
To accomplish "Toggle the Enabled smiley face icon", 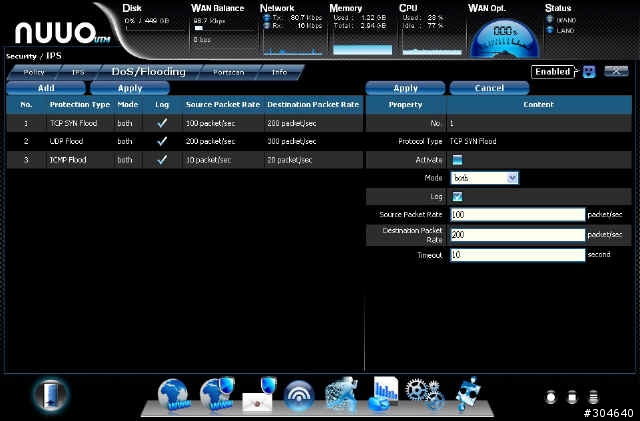I will click(x=589, y=72).
